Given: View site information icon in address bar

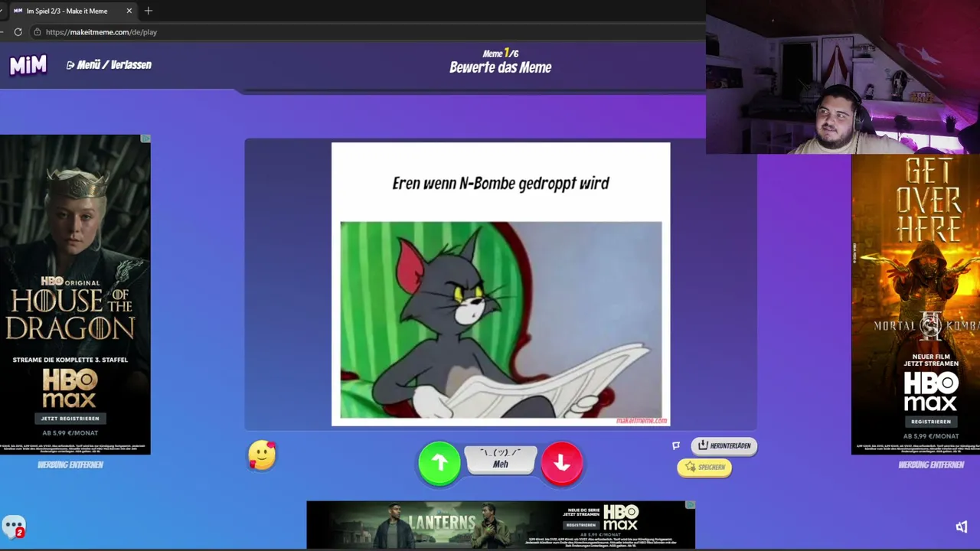Looking at the screenshot, I should click(x=37, y=32).
